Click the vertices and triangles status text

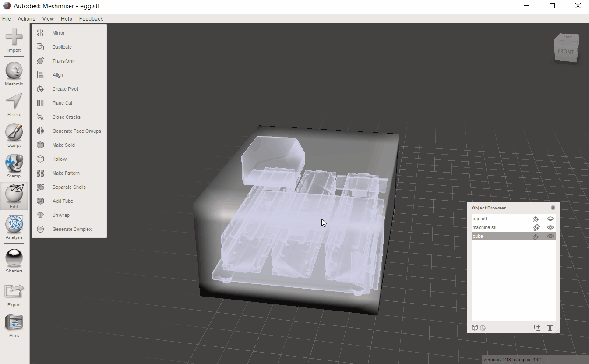(512, 360)
